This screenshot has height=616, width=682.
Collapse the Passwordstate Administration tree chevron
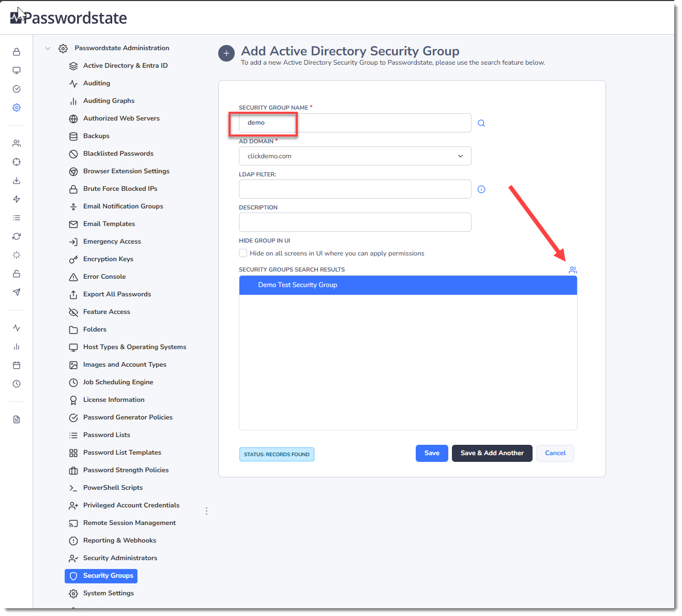48,49
